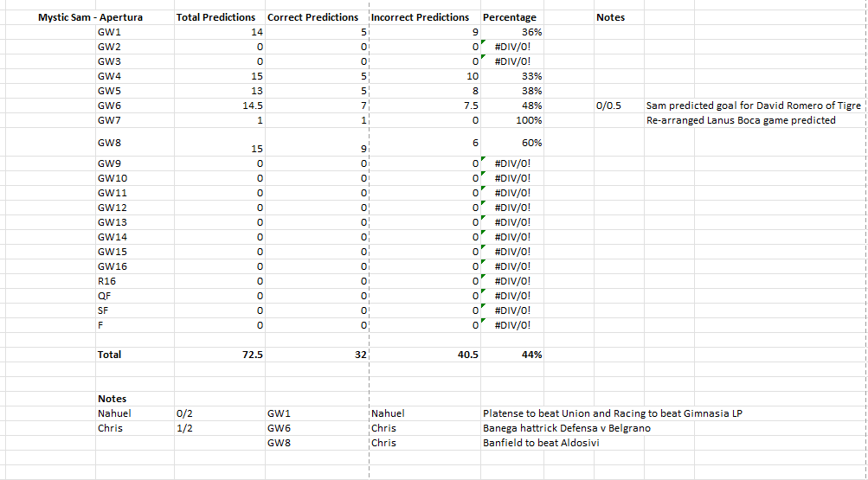The width and height of the screenshot is (868, 480).
Task: Select the 0/2 score cell
Action: 184,413
